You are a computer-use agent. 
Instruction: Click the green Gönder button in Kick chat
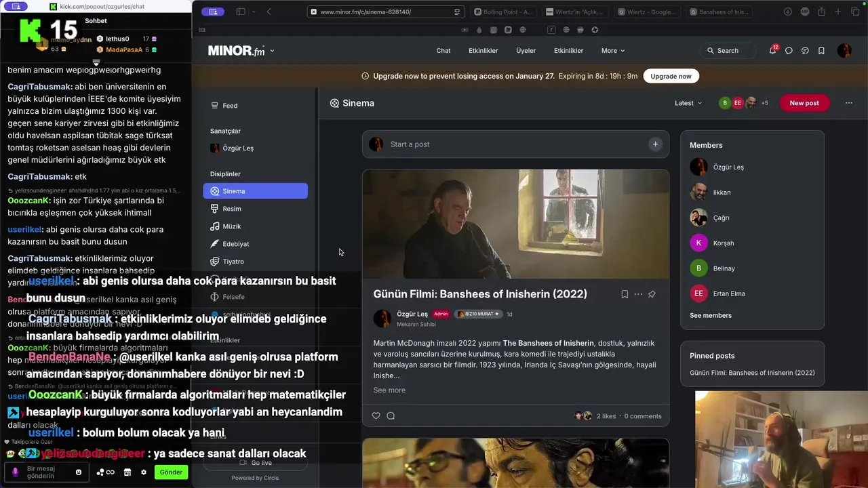171,472
